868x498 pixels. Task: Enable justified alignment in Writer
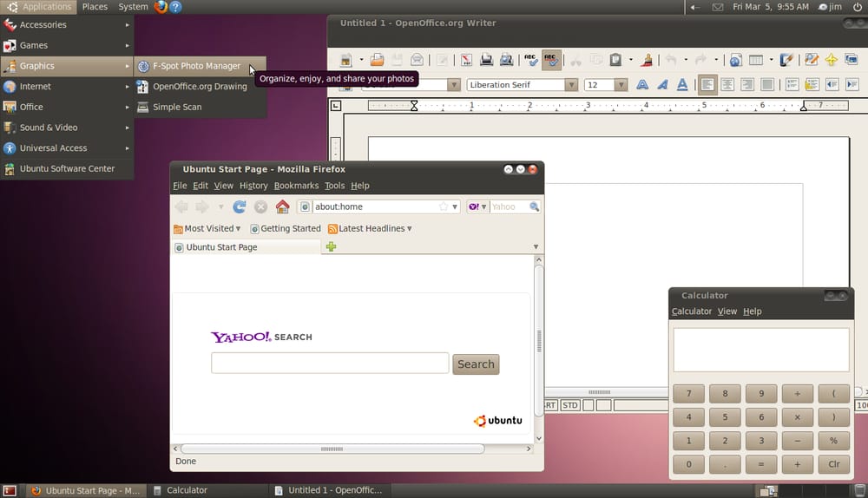(767, 85)
